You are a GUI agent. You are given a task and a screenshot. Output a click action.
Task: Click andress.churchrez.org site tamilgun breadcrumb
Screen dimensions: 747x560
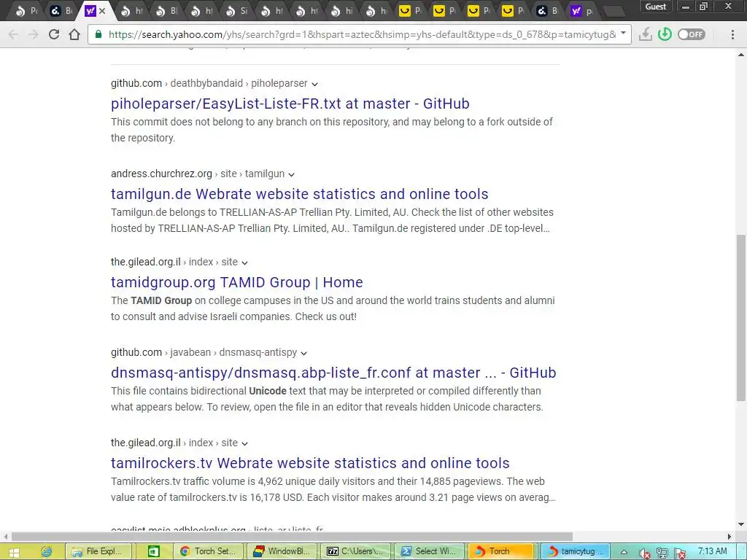(198, 174)
